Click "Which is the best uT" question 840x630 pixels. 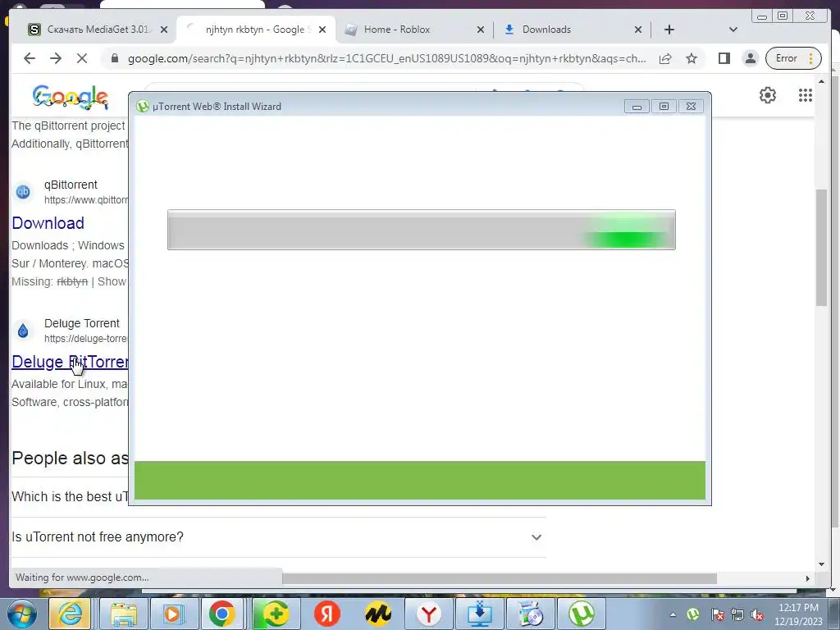[x=70, y=496]
